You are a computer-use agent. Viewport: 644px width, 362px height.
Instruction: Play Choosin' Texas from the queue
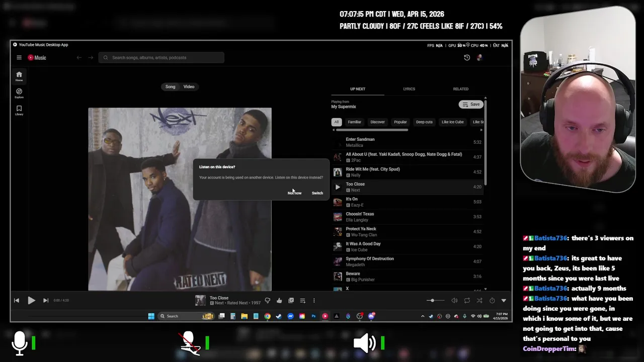(407, 217)
